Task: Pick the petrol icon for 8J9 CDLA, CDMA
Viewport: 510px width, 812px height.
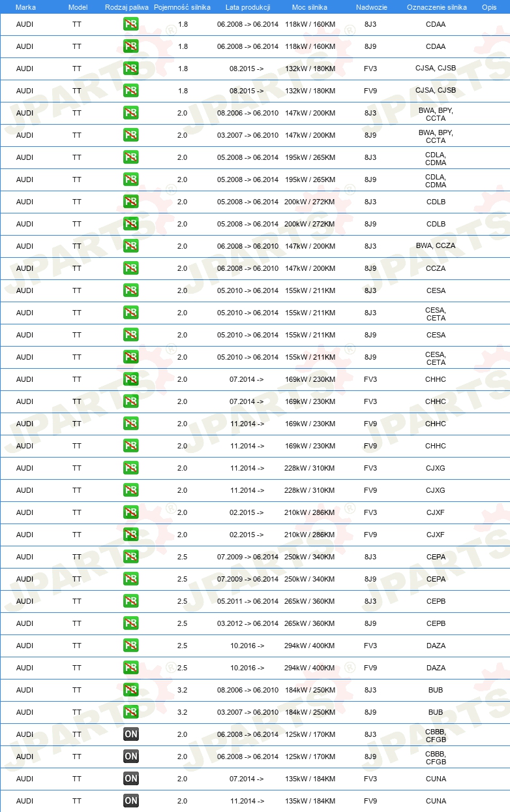Action: (x=131, y=180)
